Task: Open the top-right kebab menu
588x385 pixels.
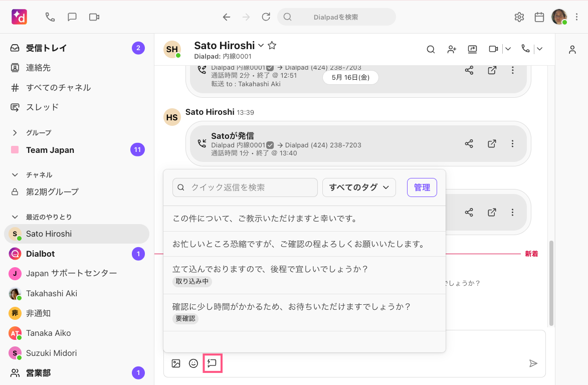Action: [x=577, y=17]
